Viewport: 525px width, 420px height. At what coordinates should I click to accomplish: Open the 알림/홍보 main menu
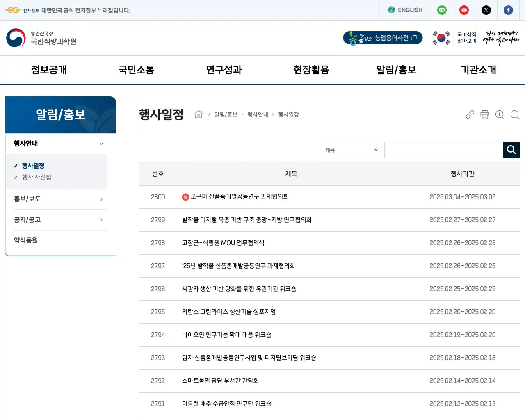[396, 70]
